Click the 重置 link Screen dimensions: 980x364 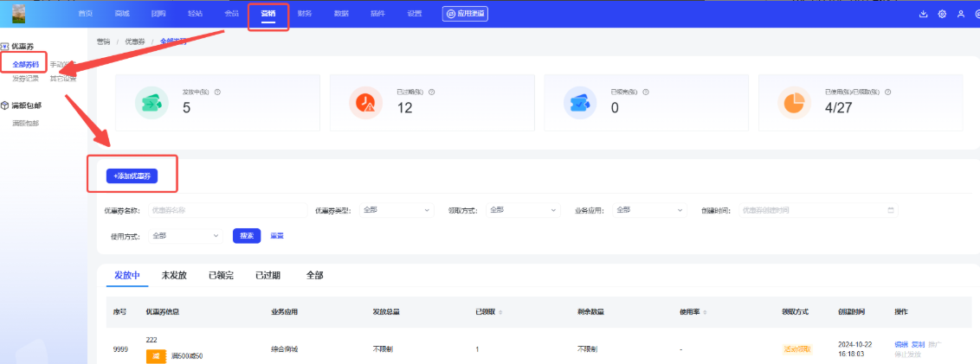[x=277, y=235]
